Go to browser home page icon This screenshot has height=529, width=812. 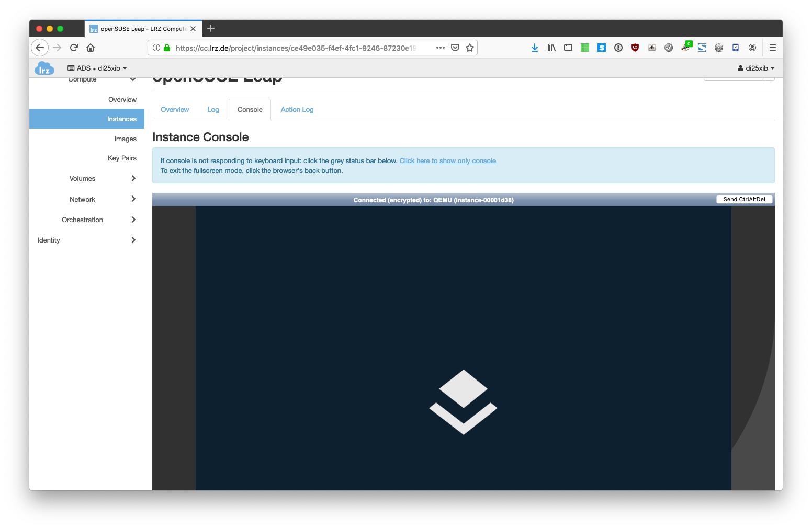(x=91, y=48)
